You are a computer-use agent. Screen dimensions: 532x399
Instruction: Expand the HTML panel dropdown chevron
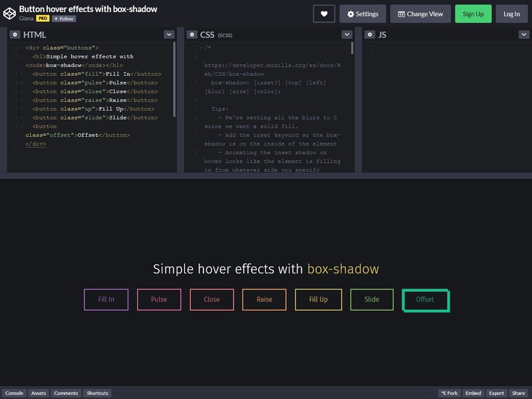[169, 33]
